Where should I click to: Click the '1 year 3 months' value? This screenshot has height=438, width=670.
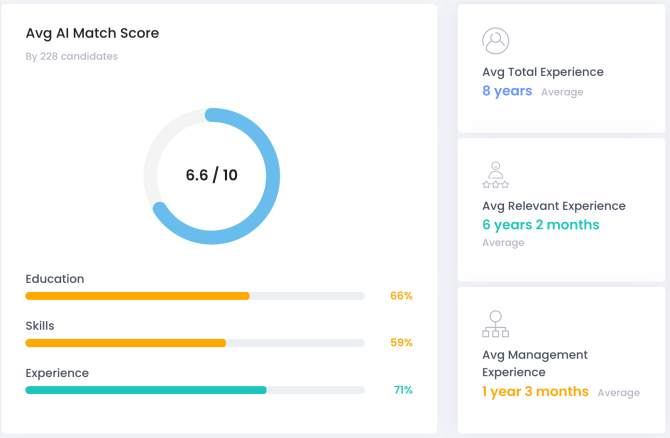[535, 392]
